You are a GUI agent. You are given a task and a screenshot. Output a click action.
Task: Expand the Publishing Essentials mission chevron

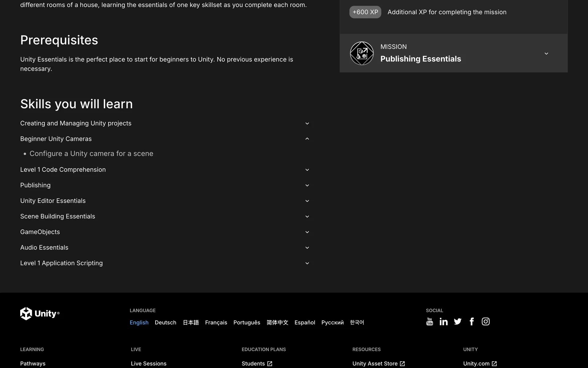[546, 54]
